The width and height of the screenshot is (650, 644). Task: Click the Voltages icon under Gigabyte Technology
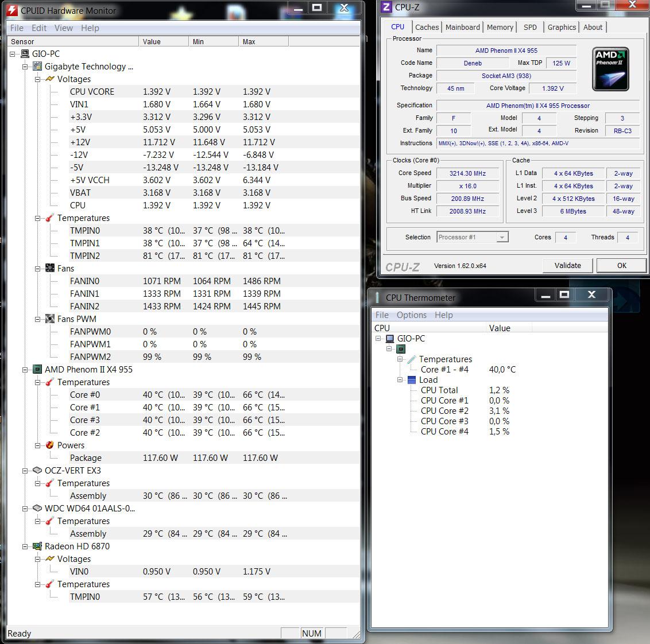click(x=50, y=79)
